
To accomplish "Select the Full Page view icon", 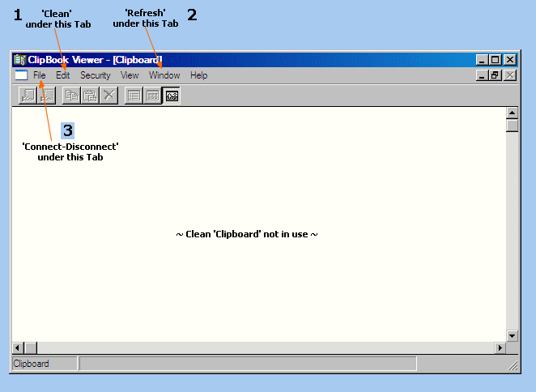I will [172, 96].
